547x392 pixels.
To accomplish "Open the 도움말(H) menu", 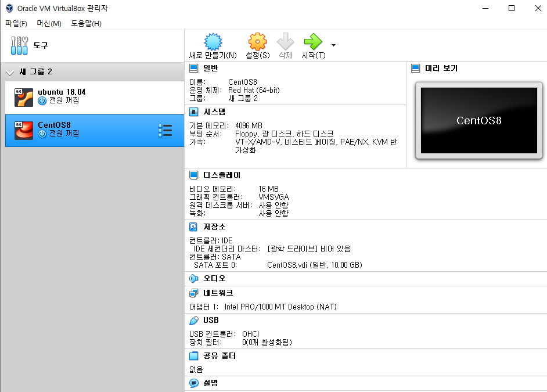I will (86, 23).
